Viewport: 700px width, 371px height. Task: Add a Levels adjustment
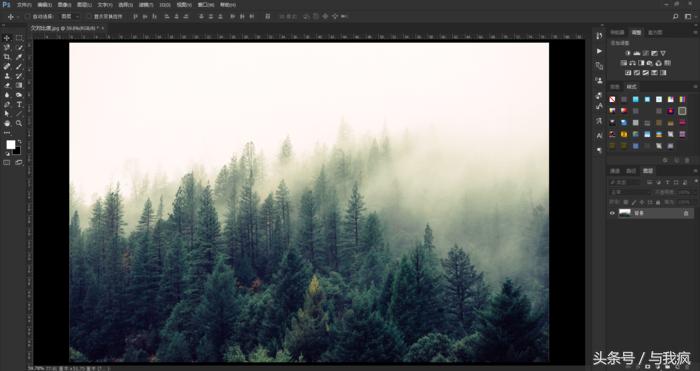click(637, 53)
